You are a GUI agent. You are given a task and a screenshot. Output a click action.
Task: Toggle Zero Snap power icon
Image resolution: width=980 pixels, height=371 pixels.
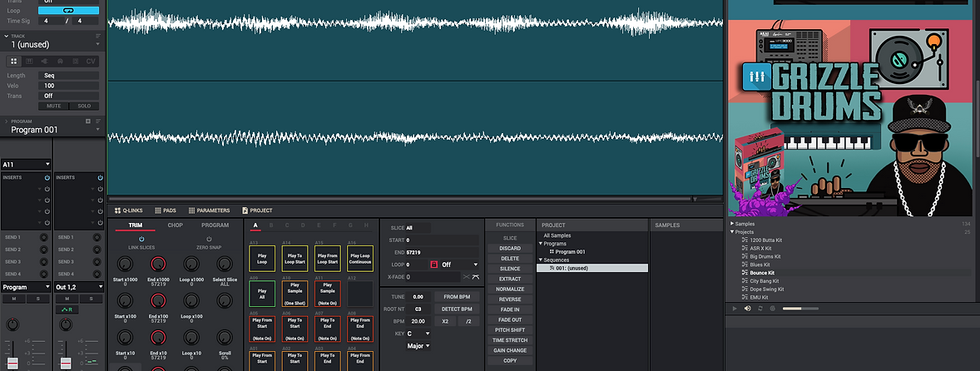pyautogui.click(x=209, y=240)
